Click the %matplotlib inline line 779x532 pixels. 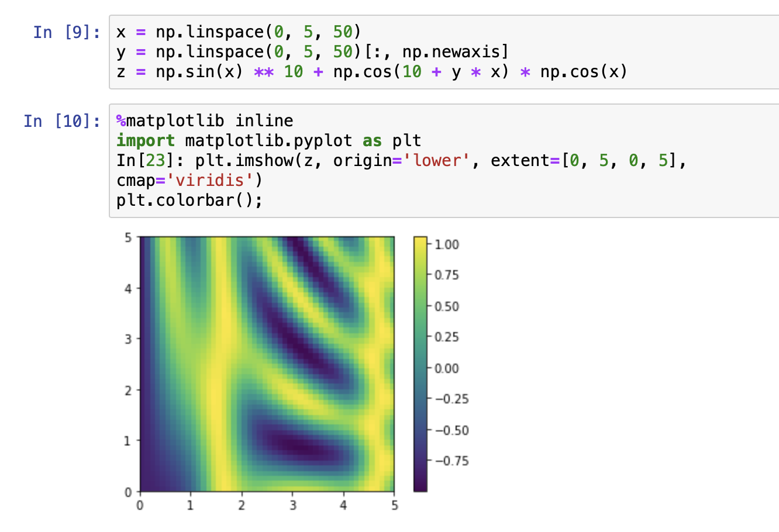[205, 120]
